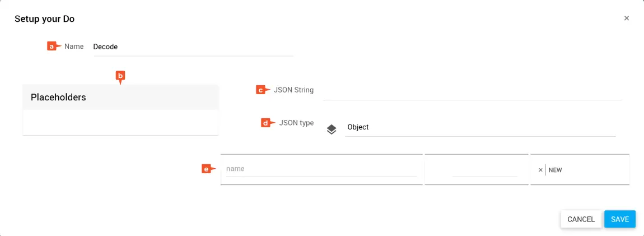
Task: Click into the JSON String input field
Action: coord(472,91)
